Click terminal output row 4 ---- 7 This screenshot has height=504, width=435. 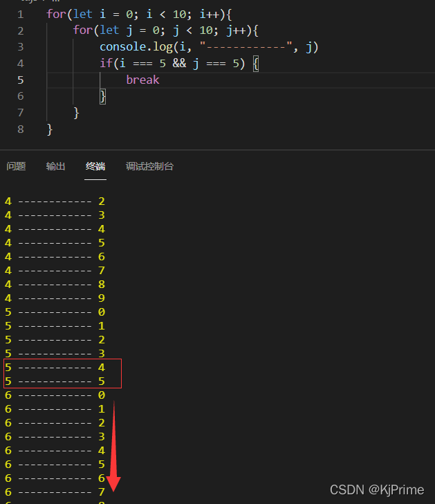[x=55, y=271]
